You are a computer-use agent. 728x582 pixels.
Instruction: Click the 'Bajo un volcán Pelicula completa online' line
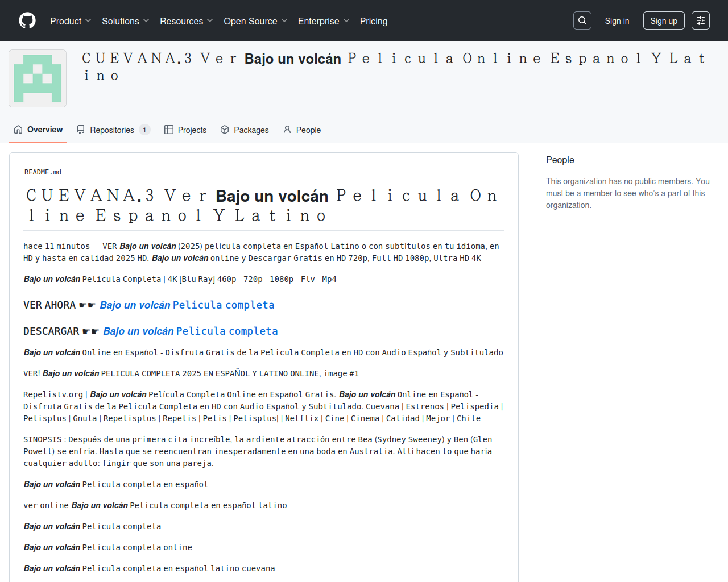click(108, 547)
